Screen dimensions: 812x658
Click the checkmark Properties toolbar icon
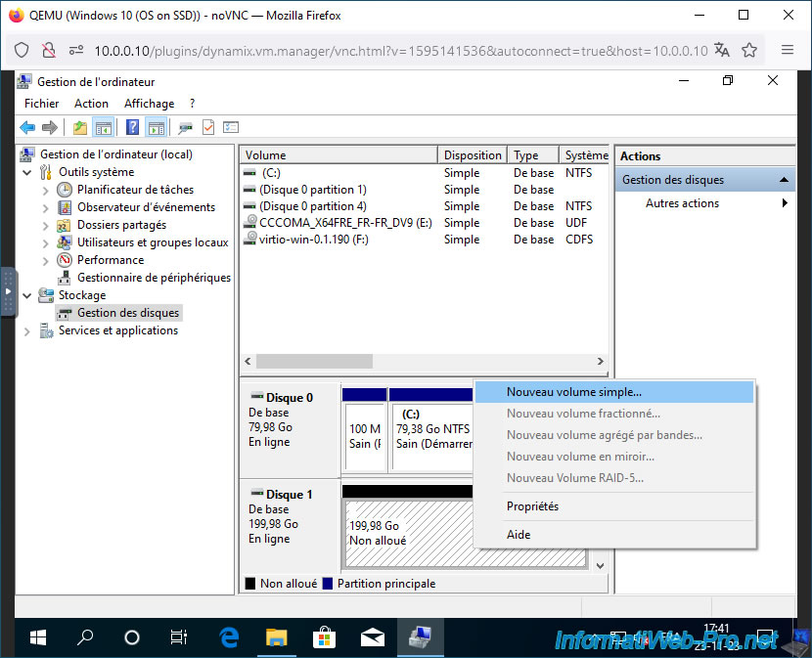coord(208,127)
